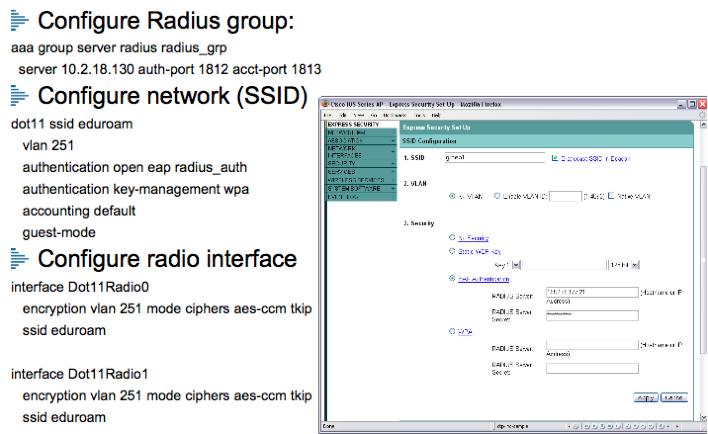Select the No VLAN radio button
The height and width of the screenshot is (434, 708).
(453, 196)
